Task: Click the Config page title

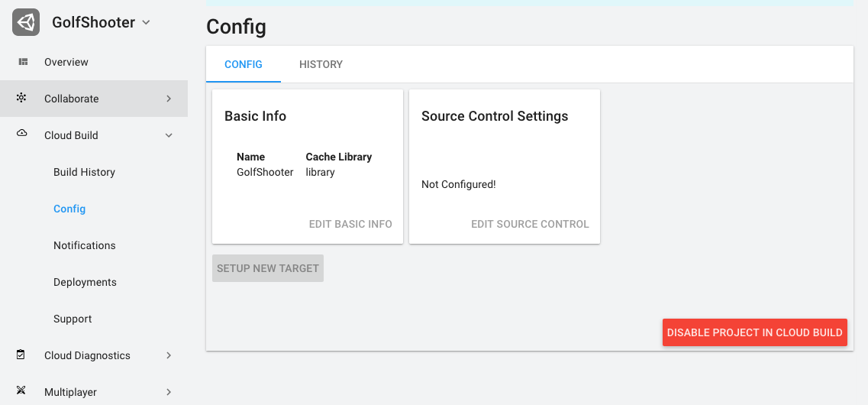Action: point(237,27)
